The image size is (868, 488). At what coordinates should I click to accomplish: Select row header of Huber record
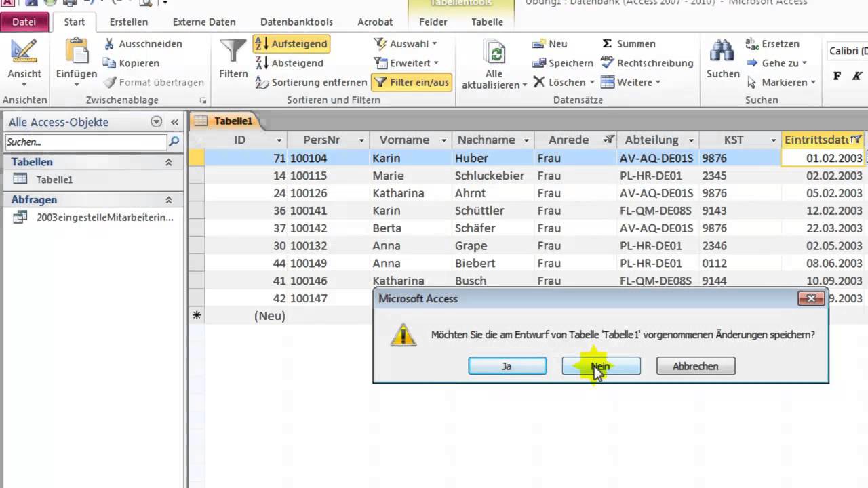pos(197,158)
